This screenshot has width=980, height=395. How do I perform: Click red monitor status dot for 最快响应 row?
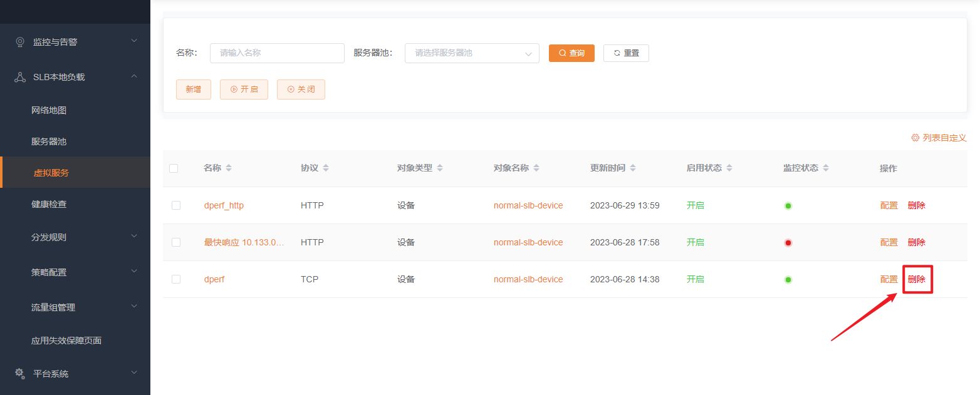[788, 243]
